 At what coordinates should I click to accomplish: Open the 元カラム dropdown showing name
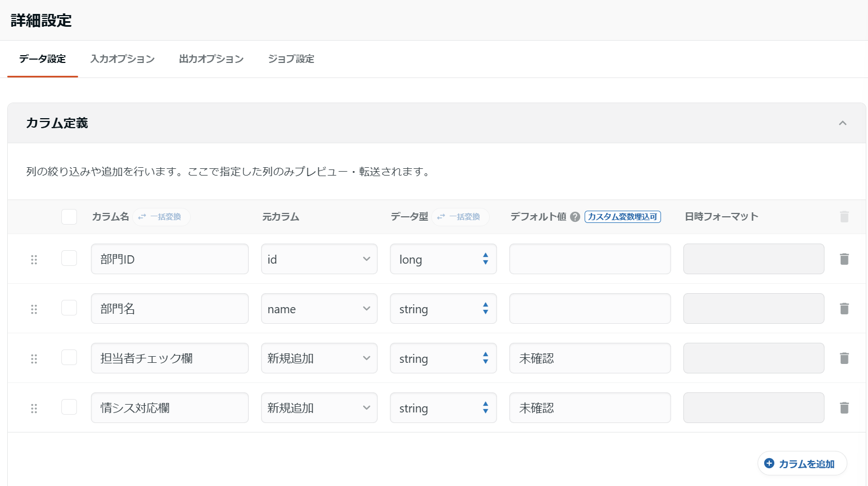319,308
